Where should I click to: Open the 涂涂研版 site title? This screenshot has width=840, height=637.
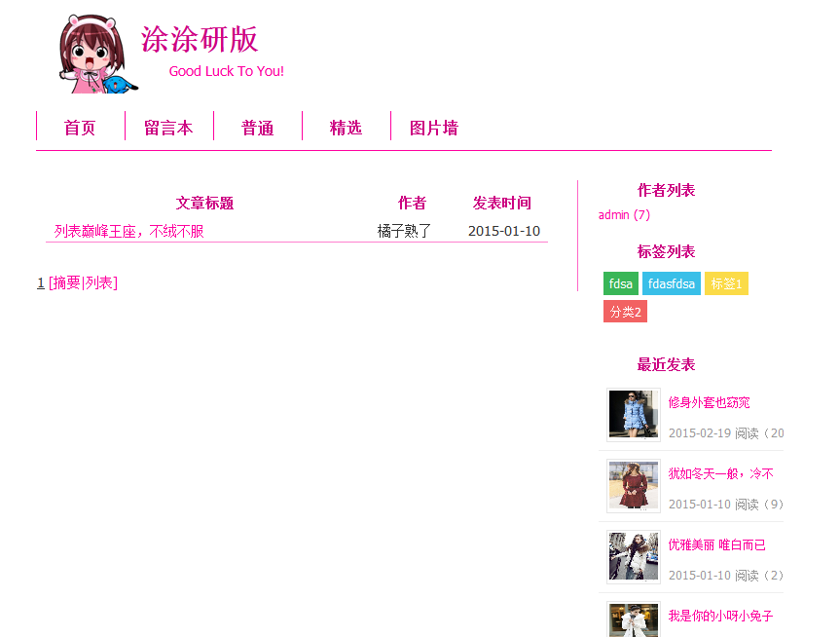(x=200, y=40)
